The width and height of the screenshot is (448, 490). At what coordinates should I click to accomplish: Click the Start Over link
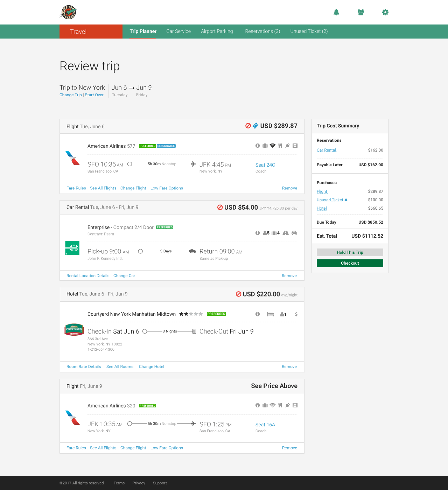94,95
